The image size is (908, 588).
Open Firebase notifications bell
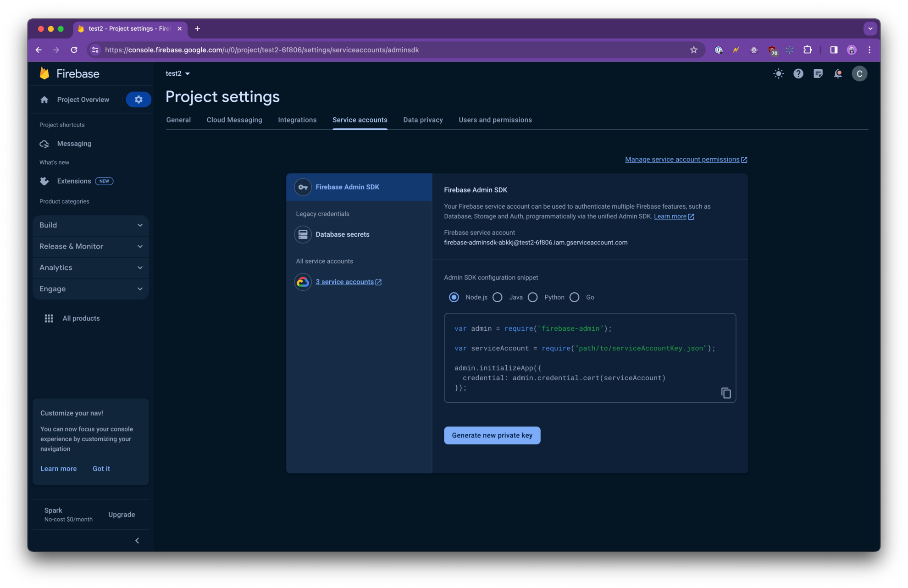tap(838, 73)
